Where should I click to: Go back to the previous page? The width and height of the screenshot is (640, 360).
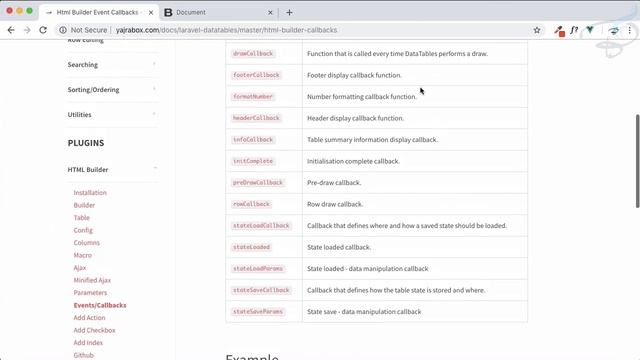pyautogui.click(x=11, y=30)
